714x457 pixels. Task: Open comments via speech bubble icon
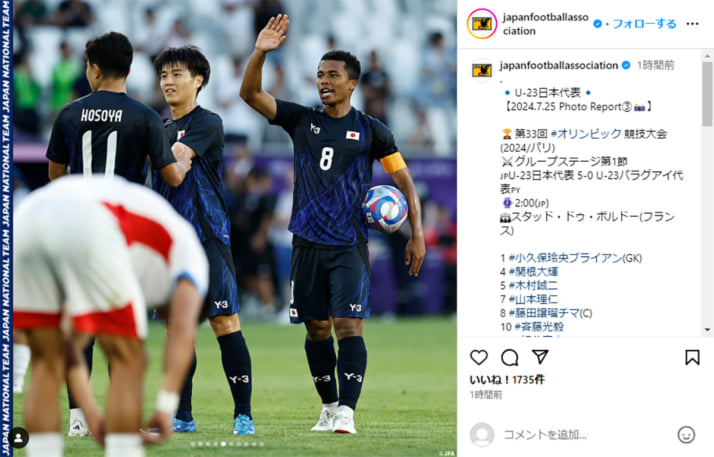[510, 358]
